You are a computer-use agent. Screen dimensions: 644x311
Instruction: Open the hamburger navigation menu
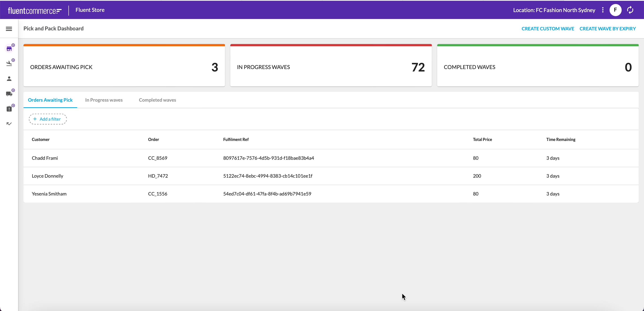(9, 29)
